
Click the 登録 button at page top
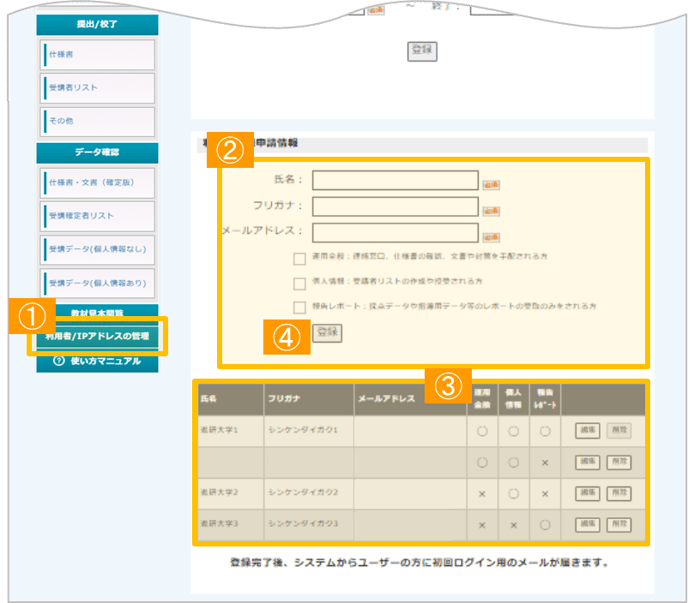[x=422, y=50]
